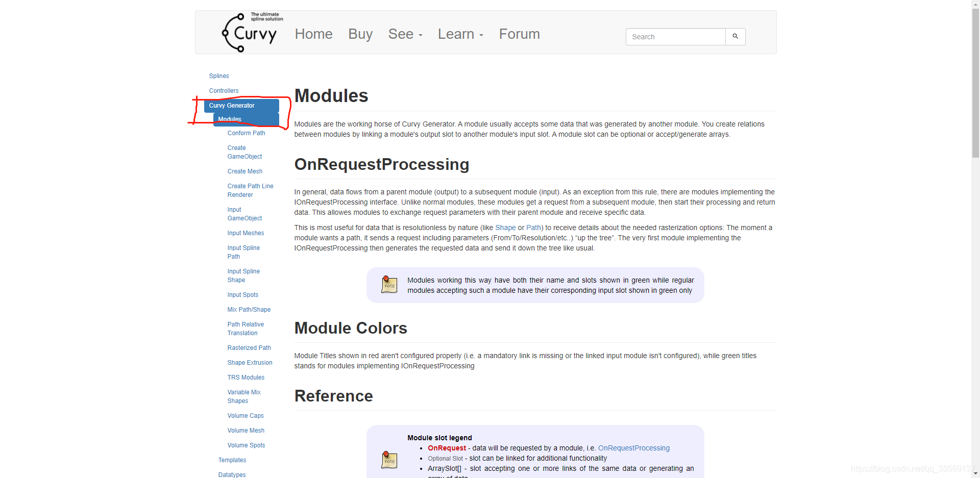Open Input GameObject page
This screenshot has height=478, width=980.
pyautogui.click(x=244, y=214)
